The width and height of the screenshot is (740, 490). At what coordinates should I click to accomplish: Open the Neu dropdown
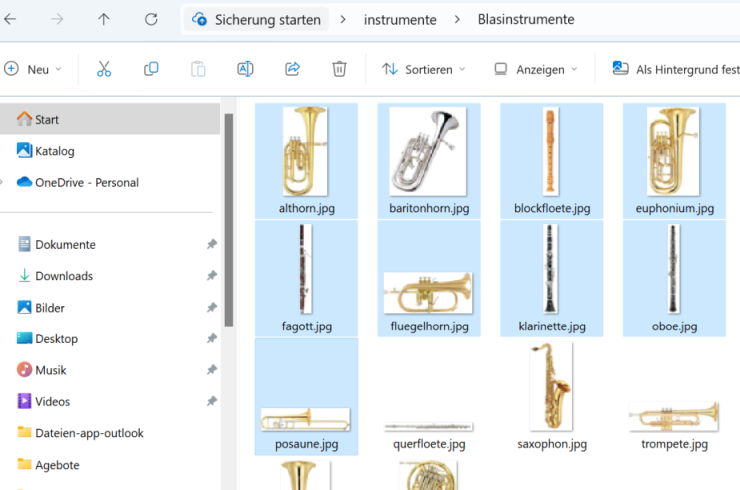pos(33,69)
